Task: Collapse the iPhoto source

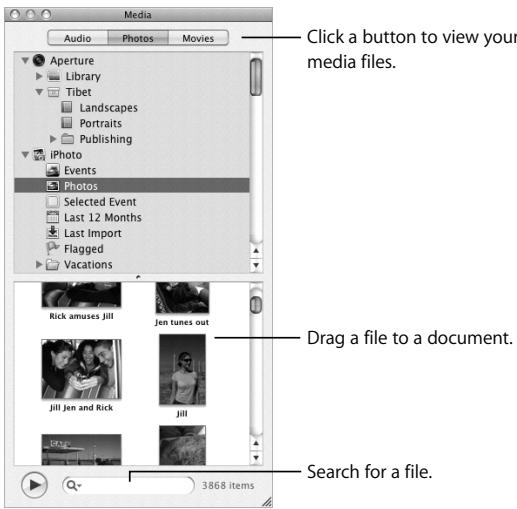Action: [25, 155]
